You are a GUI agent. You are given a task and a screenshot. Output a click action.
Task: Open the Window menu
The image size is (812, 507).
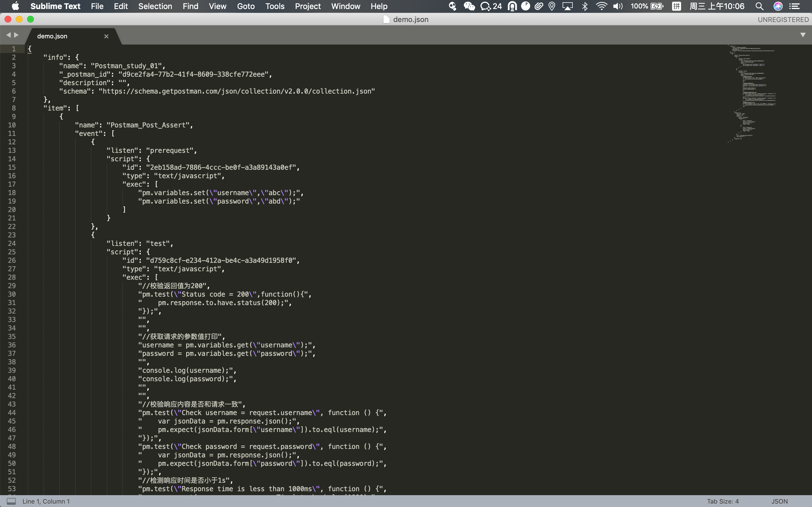pyautogui.click(x=346, y=6)
